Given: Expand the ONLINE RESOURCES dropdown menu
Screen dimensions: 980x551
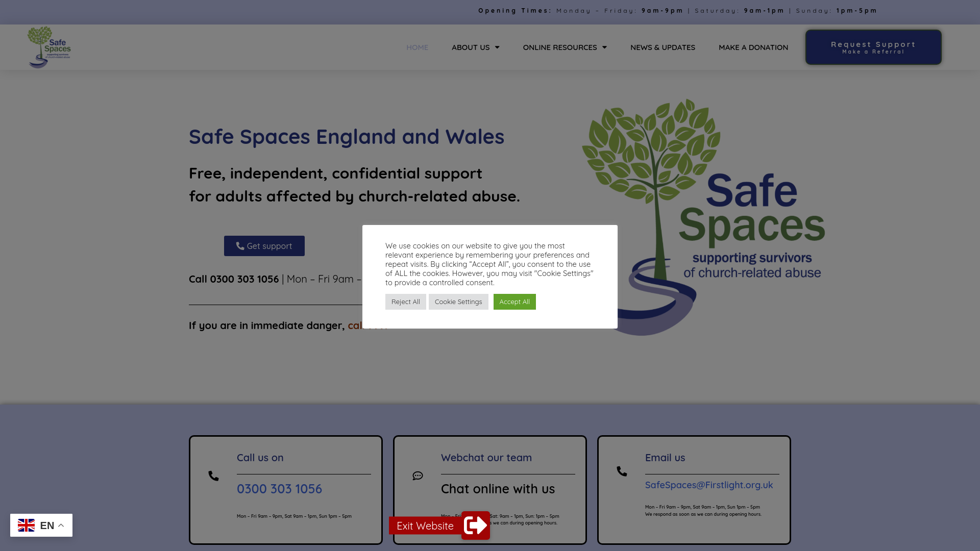Looking at the screenshot, I should click(x=565, y=47).
